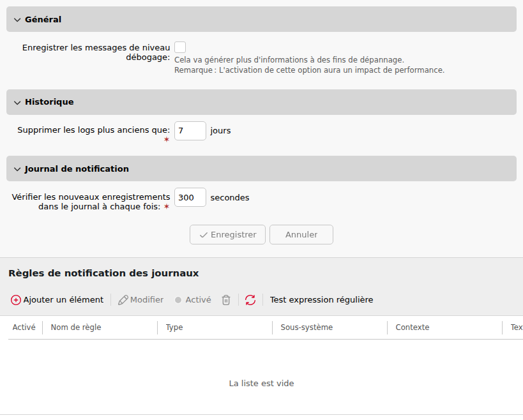Click the pencil Modifier icon
Screen dimensions: 523x420
[123, 300]
